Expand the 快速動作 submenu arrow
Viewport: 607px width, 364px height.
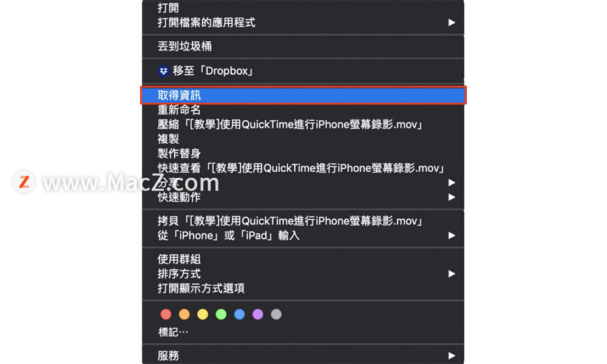452,197
